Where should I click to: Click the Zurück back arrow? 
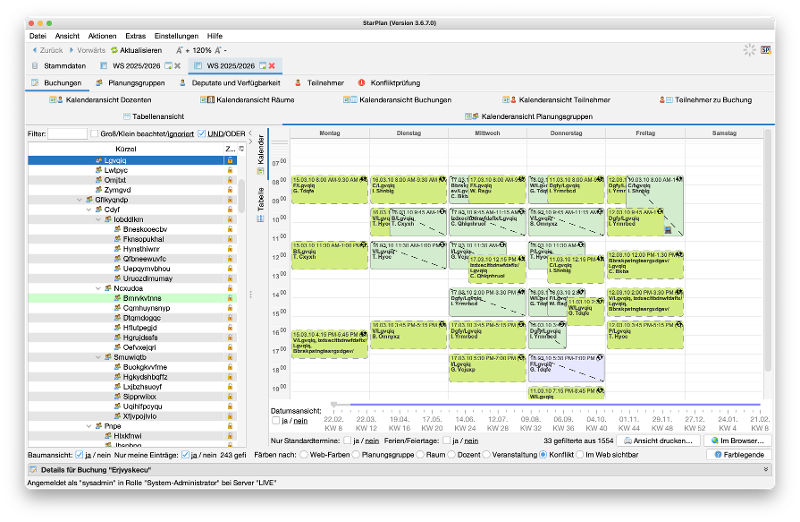(x=36, y=50)
